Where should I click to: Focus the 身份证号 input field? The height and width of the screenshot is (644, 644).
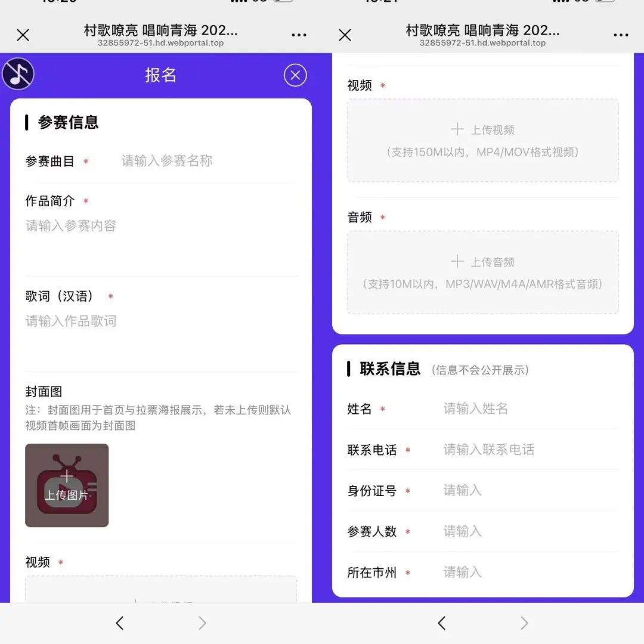coord(528,491)
